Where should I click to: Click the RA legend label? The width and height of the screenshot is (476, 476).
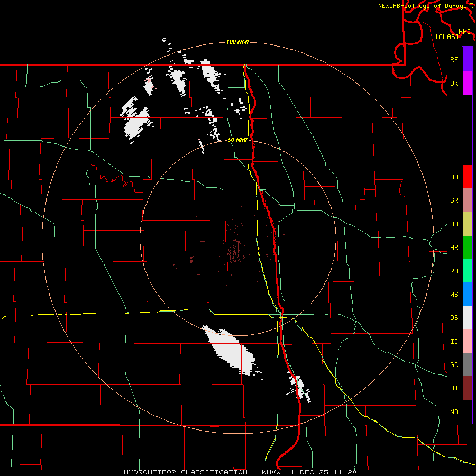(x=454, y=271)
